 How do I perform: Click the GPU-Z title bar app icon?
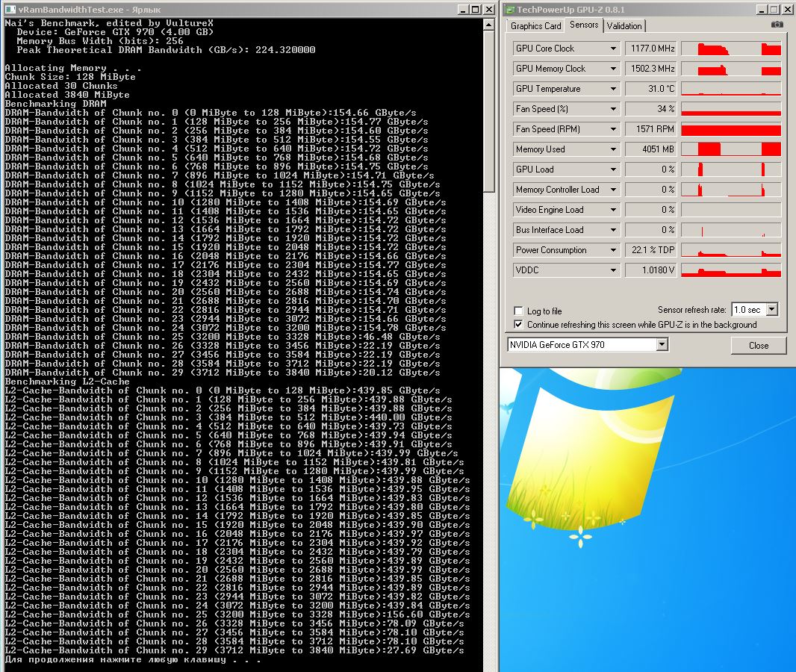510,9
